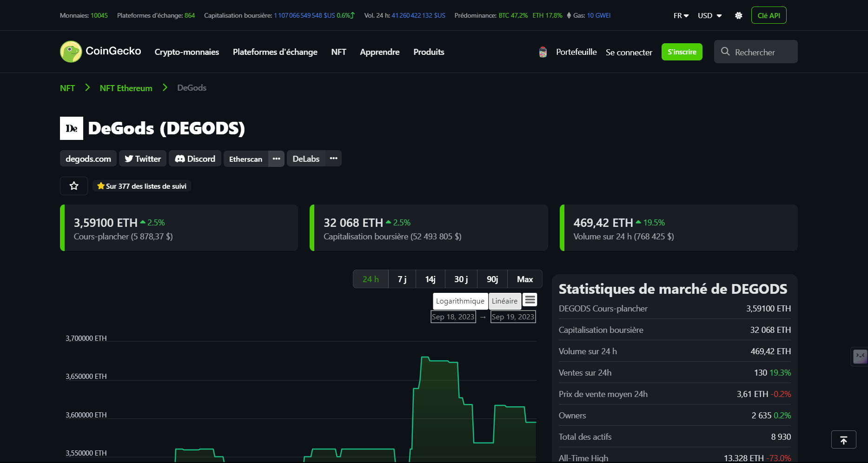Click the 10045 Monnaies count
Image resolution: width=868 pixels, height=463 pixels.
(99, 15)
